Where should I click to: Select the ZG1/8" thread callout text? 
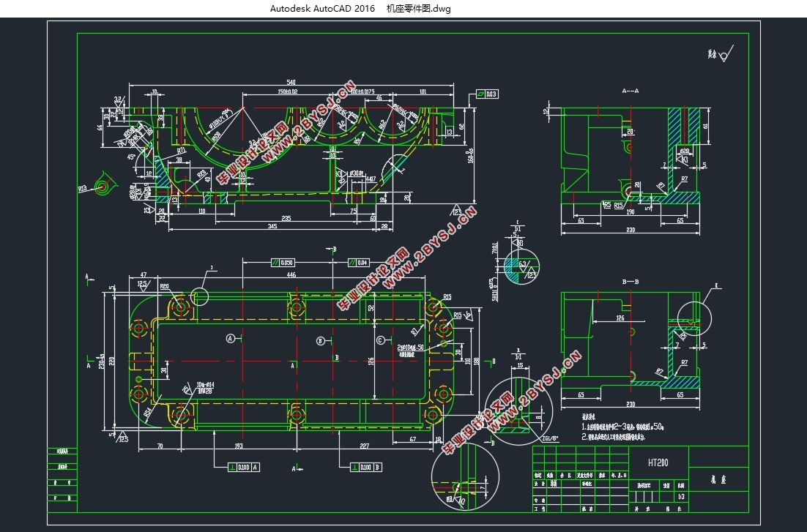551,439
